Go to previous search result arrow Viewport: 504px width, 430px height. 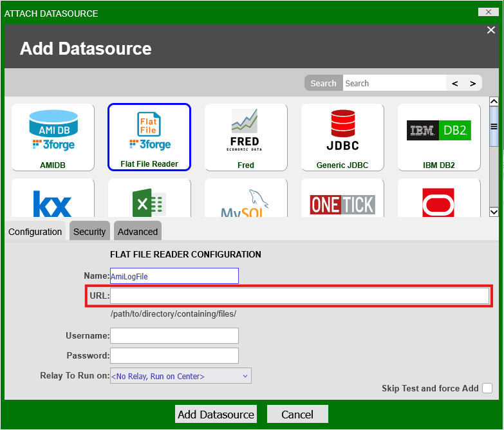[455, 84]
